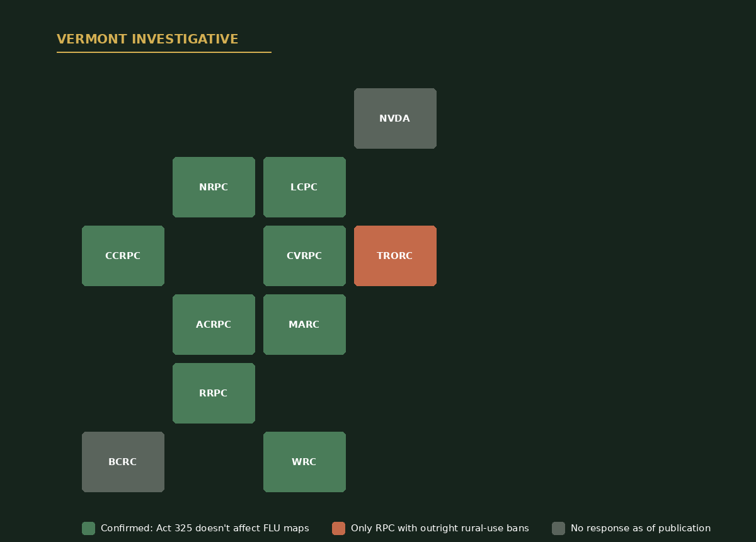Choose the CVRPC tile
Image resolution: width=756 pixels, height=542 pixels.
(304, 256)
